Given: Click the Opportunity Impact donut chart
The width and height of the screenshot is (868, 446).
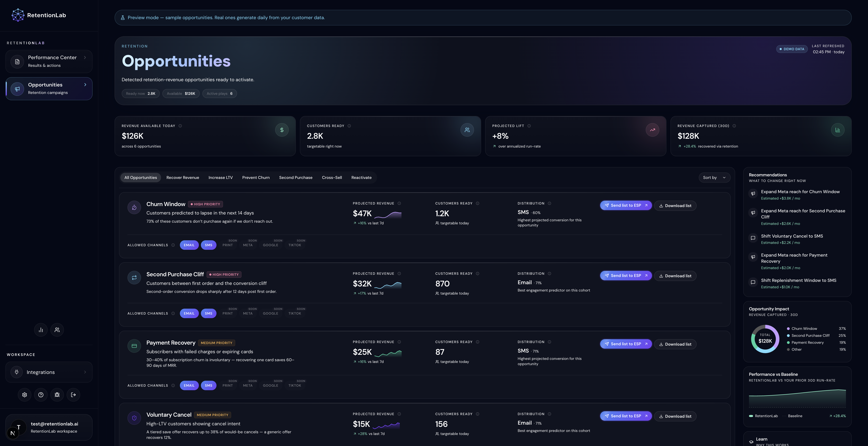Looking at the screenshot, I should pyautogui.click(x=765, y=339).
